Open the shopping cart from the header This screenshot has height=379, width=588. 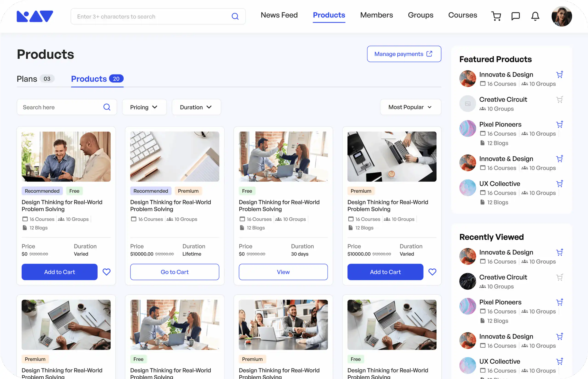pos(496,16)
